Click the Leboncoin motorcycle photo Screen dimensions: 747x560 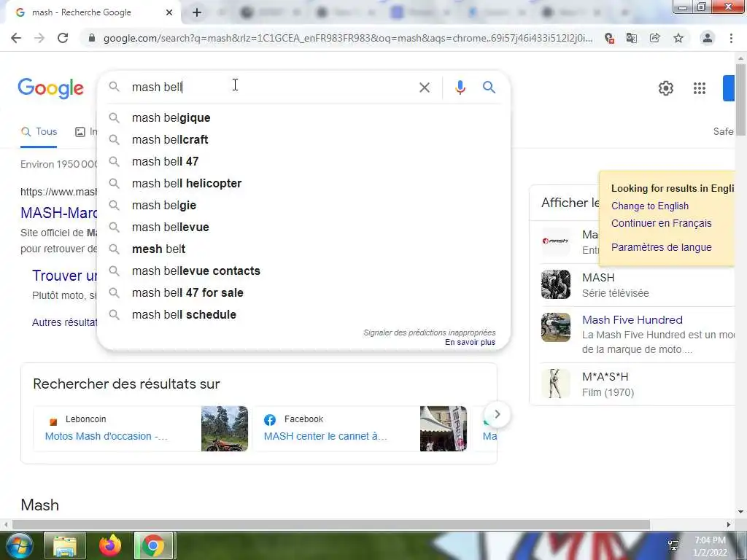click(x=225, y=429)
